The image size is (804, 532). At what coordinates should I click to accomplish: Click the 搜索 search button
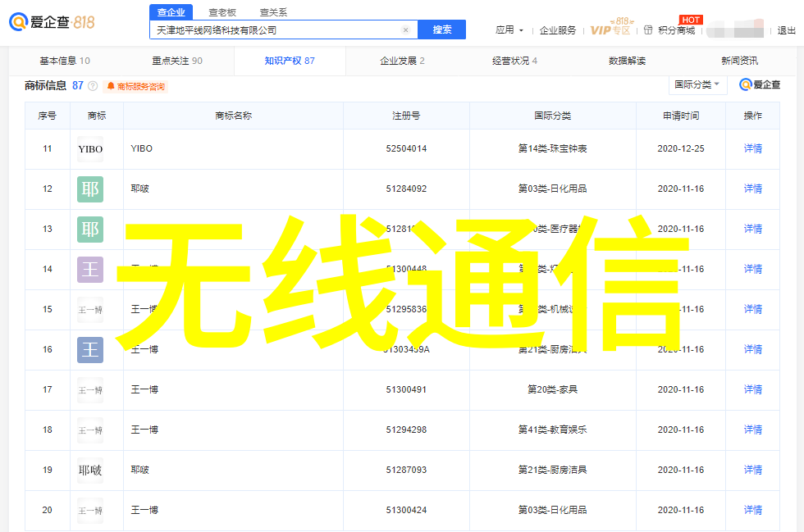pos(442,30)
